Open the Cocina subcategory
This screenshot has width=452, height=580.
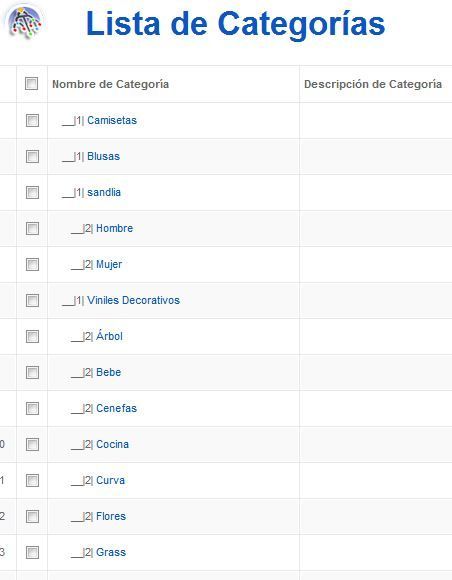pyautogui.click(x=112, y=444)
